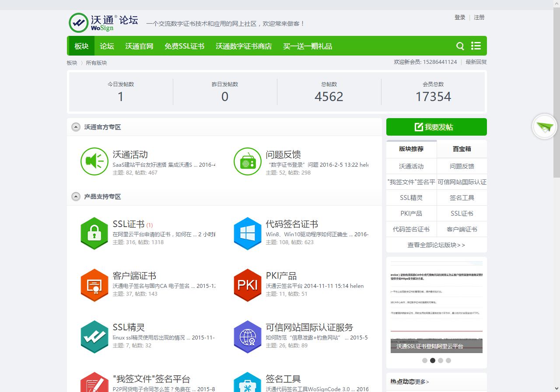
Task: Collapse the 产品支持专区 section
Action: (x=76, y=197)
